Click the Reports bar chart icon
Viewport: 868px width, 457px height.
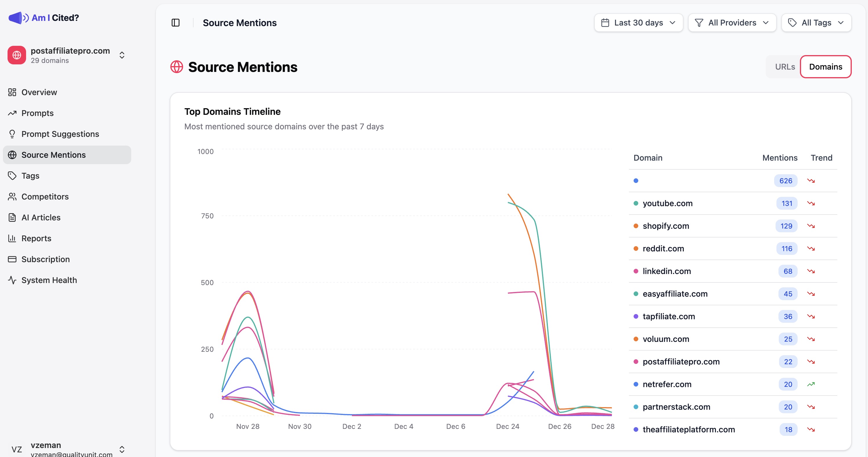[x=12, y=238]
